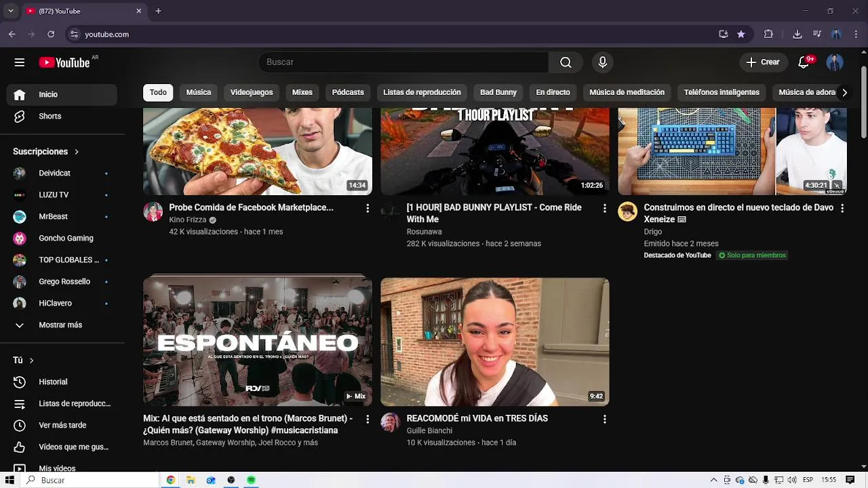Open Grego Rossello subscription channel
Image resolution: width=868 pixels, height=488 pixels.
pos(62,282)
